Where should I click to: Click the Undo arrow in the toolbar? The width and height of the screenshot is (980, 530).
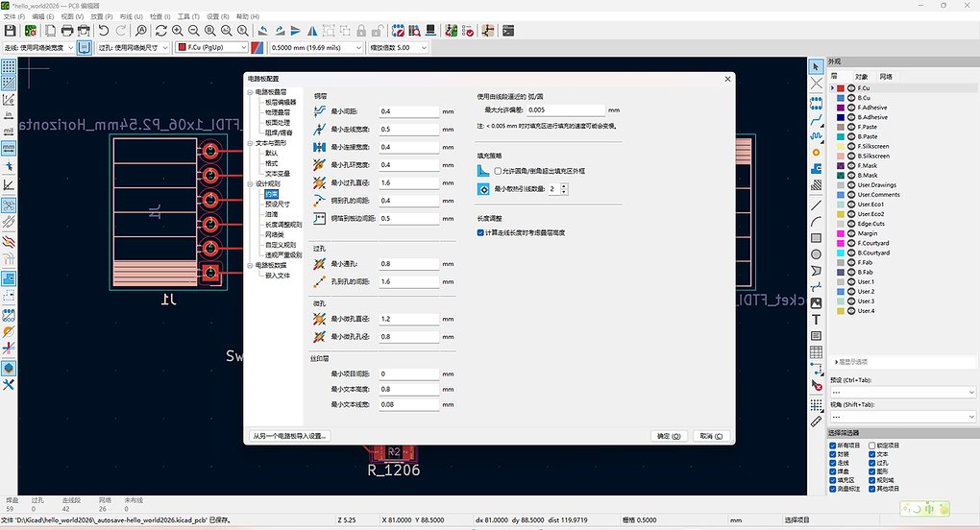click(104, 31)
